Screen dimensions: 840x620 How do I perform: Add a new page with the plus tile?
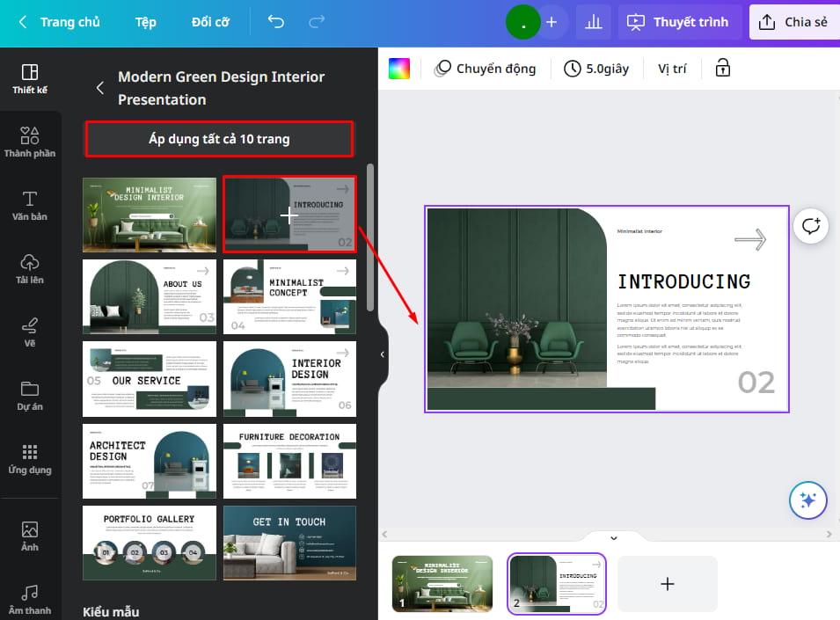tap(667, 583)
